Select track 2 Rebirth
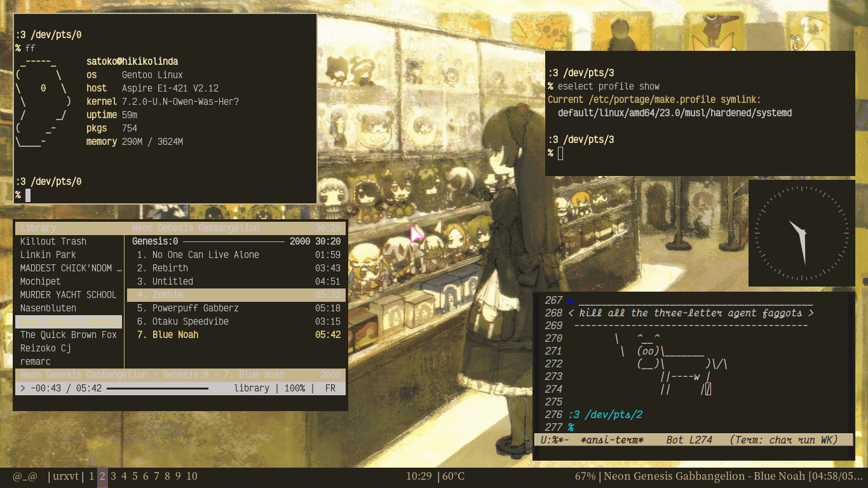 point(236,268)
